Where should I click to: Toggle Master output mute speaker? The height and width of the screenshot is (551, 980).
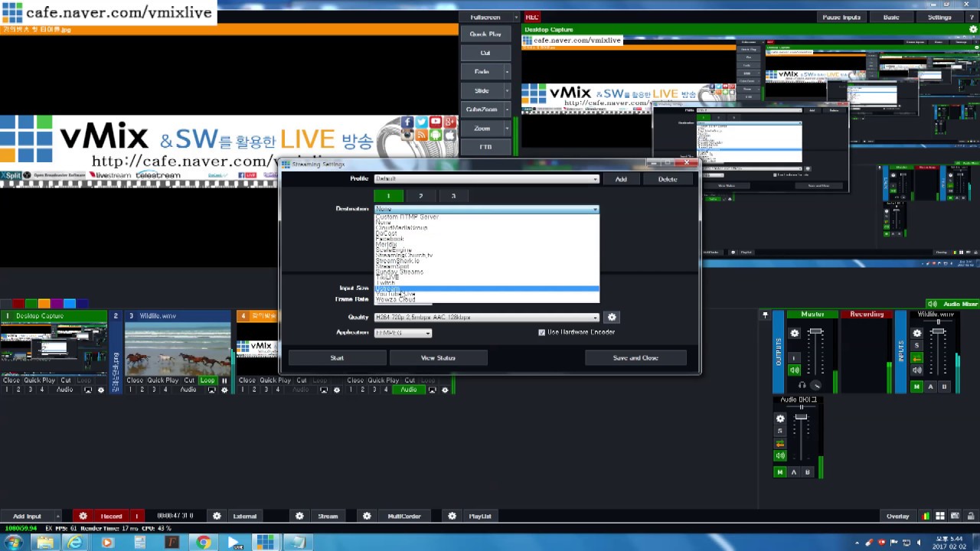[795, 370]
